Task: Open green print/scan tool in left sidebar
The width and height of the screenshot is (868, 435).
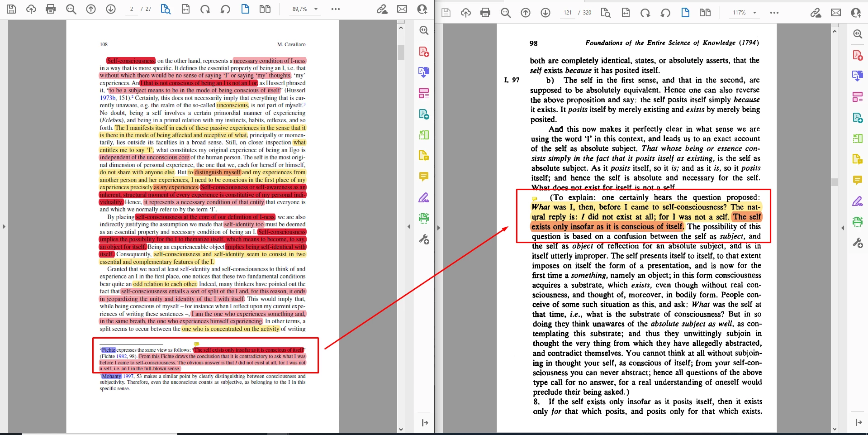Action: point(424,218)
